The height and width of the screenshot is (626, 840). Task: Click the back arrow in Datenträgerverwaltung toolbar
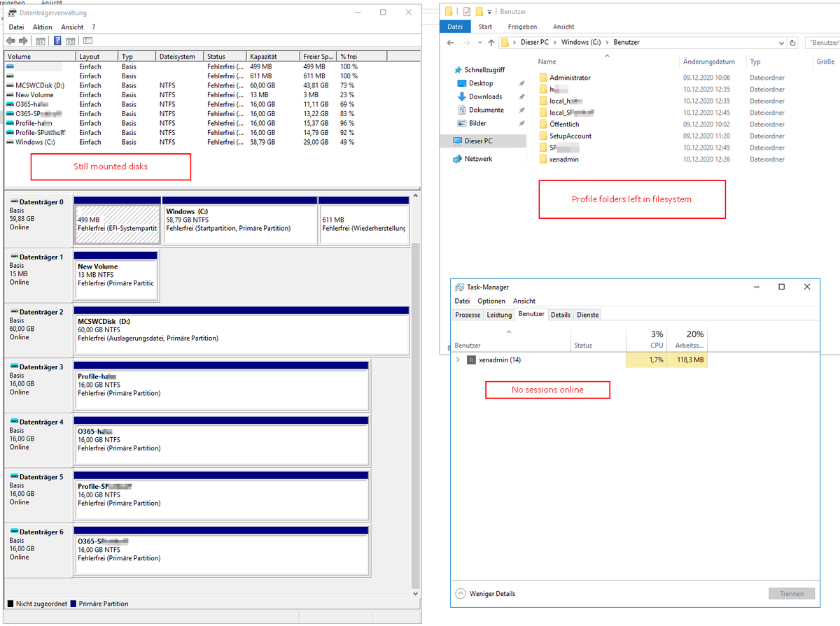12,39
